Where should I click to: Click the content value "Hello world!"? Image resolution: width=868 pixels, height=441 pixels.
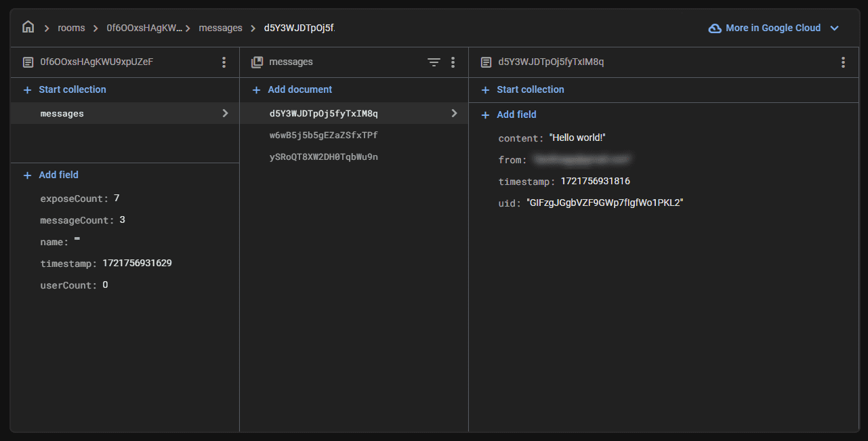click(577, 138)
